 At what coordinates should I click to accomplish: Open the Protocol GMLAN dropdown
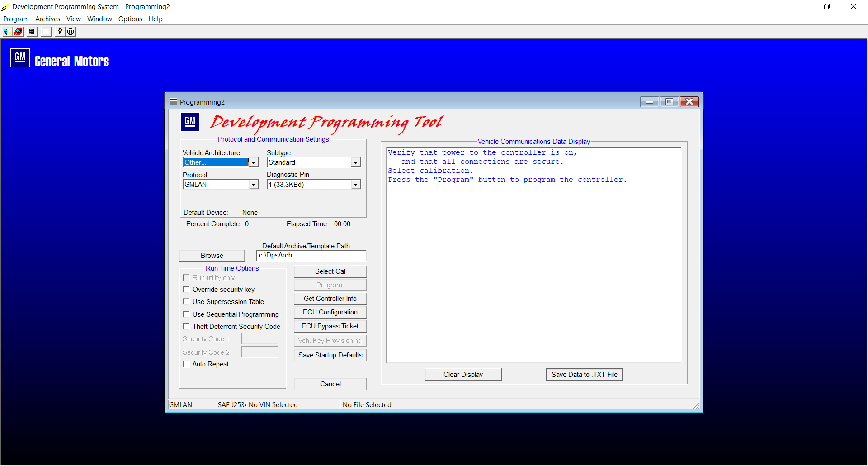(254, 185)
